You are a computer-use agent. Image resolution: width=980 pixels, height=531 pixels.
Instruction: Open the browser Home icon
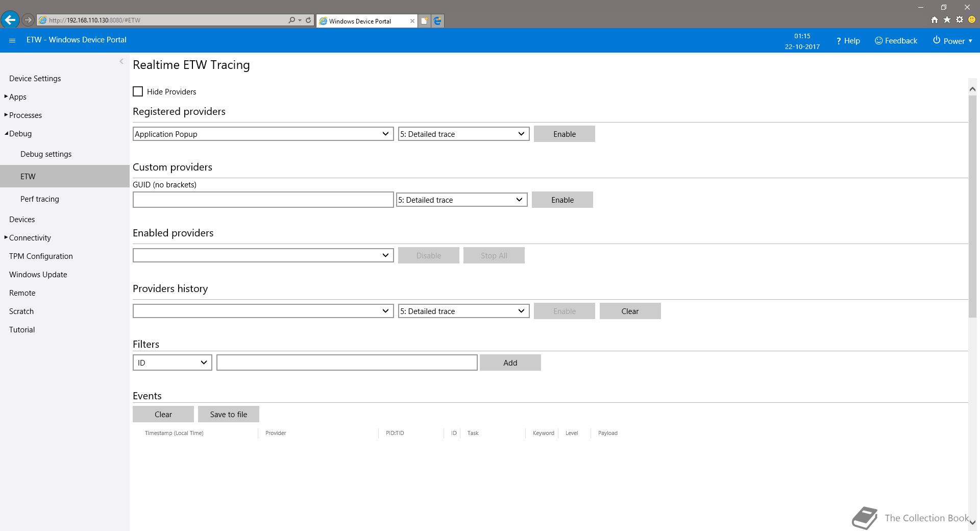click(x=934, y=20)
